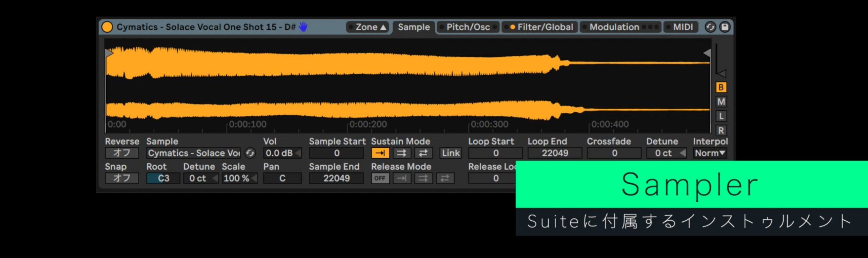The image size is (868, 258).
Task: Click the hot-swap preset icon
Action: click(710, 27)
